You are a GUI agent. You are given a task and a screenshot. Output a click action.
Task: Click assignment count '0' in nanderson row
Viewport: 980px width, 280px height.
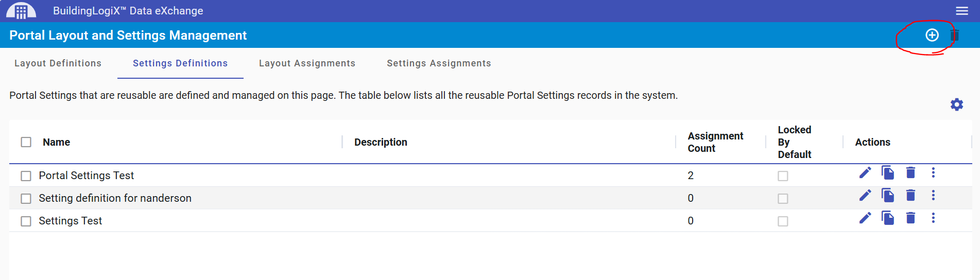coord(691,198)
